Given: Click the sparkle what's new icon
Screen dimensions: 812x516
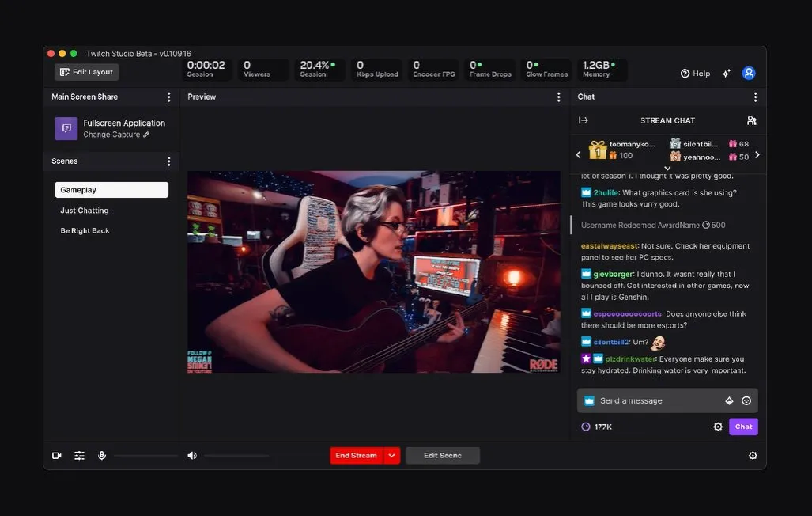Looking at the screenshot, I should [x=726, y=73].
